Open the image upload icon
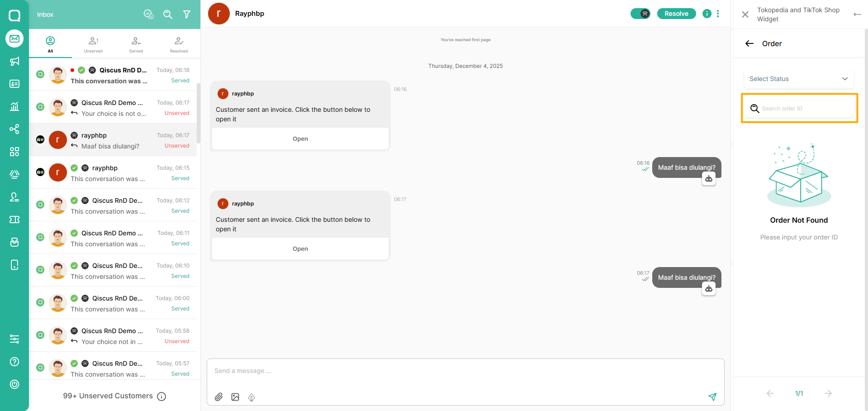 click(x=235, y=397)
